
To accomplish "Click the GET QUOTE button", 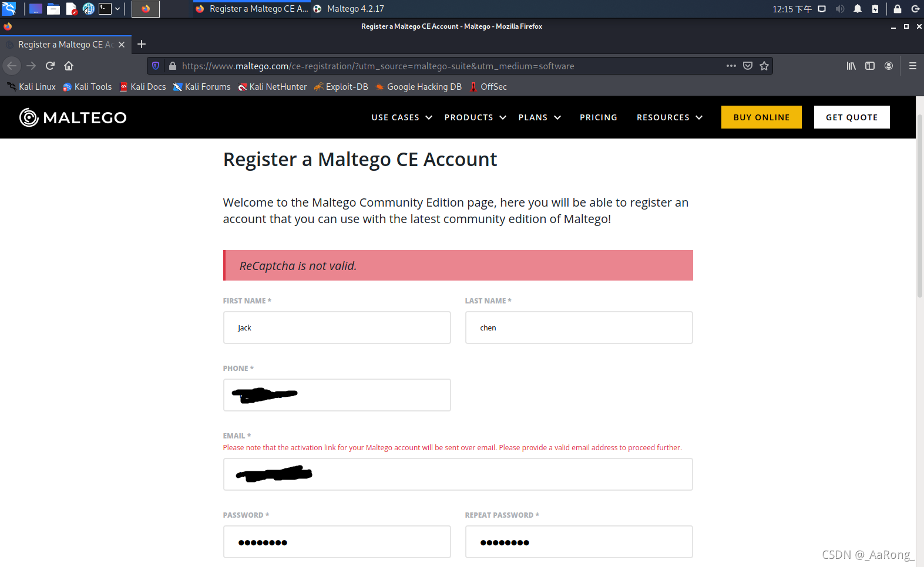I will coord(852,117).
